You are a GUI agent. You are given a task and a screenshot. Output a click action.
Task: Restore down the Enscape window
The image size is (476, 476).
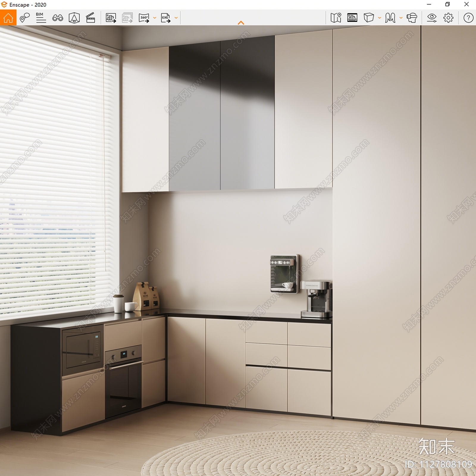pos(447,4)
